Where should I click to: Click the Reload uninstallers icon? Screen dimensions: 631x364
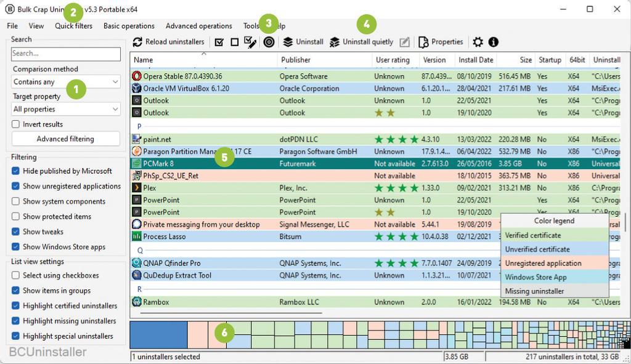tap(137, 42)
